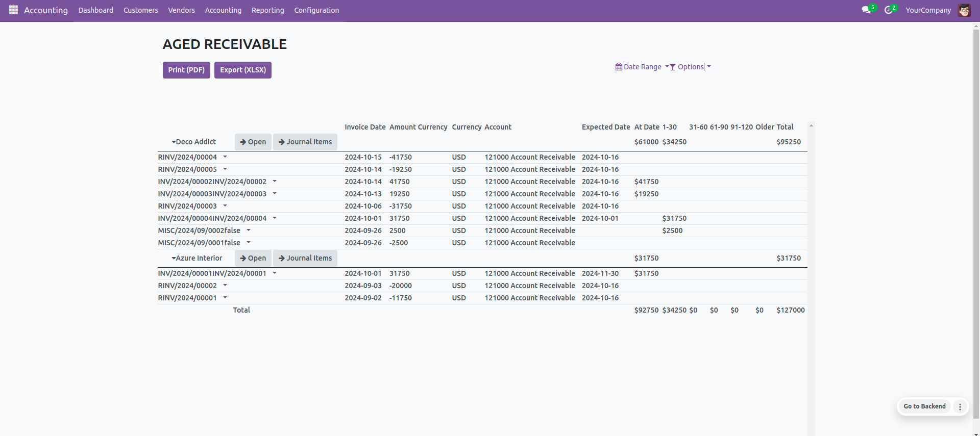The width and height of the screenshot is (980, 436).
Task: Click the Print (PDF) button
Action: point(186,70)
